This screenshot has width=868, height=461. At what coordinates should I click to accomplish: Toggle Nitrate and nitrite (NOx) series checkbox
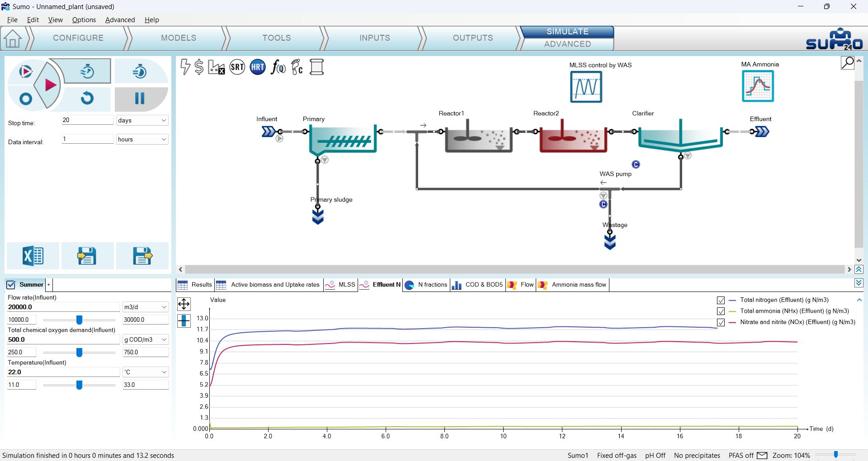point(721,323)
